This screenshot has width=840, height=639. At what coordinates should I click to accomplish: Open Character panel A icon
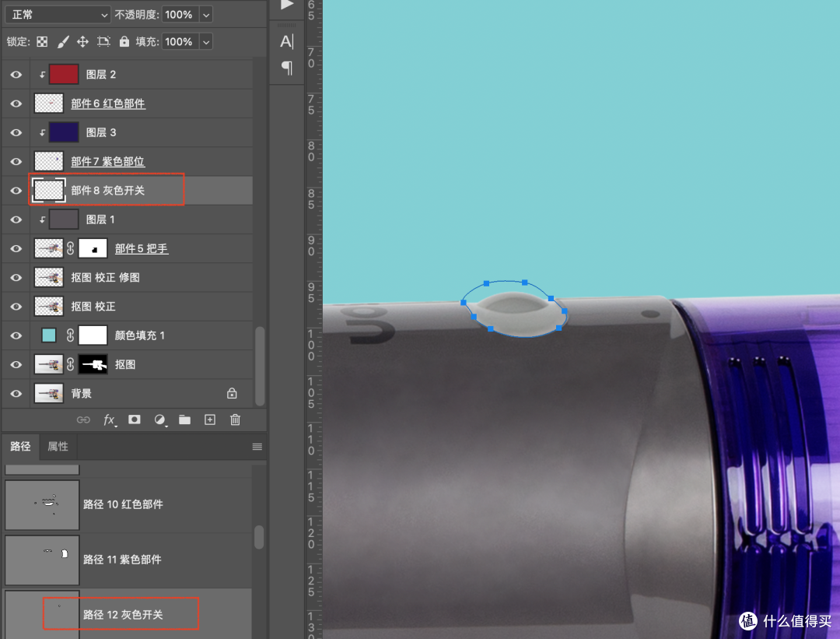tap(286, 41)
